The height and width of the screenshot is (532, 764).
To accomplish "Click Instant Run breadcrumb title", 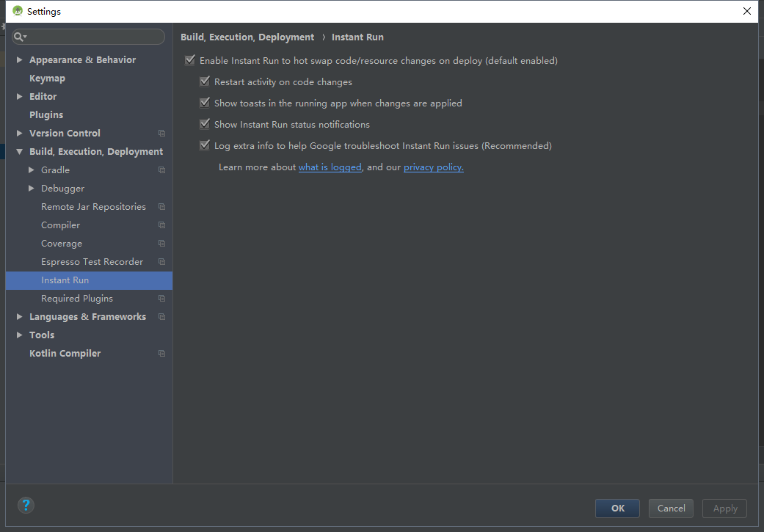I will [357, 37].
